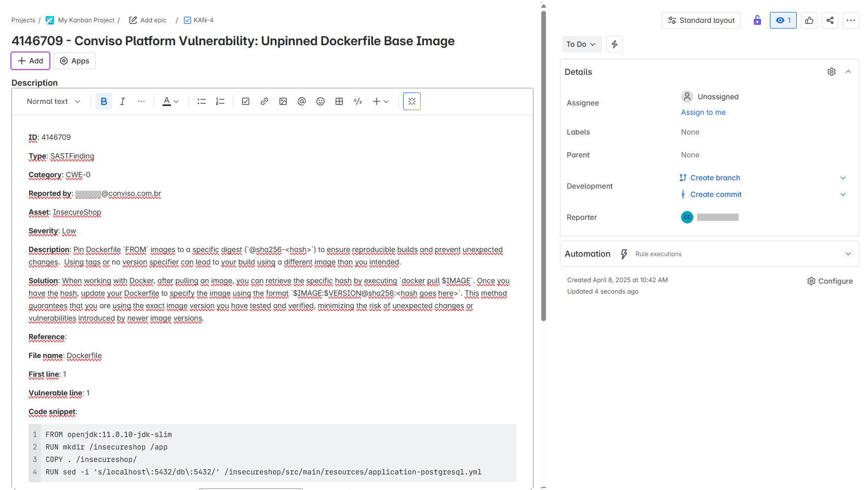
Task: Click the issue title to edit it
Action: (x=233, y=41)
